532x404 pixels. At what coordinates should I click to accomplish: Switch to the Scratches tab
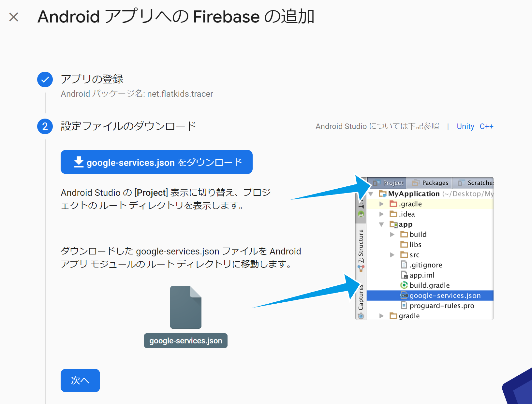476,183
